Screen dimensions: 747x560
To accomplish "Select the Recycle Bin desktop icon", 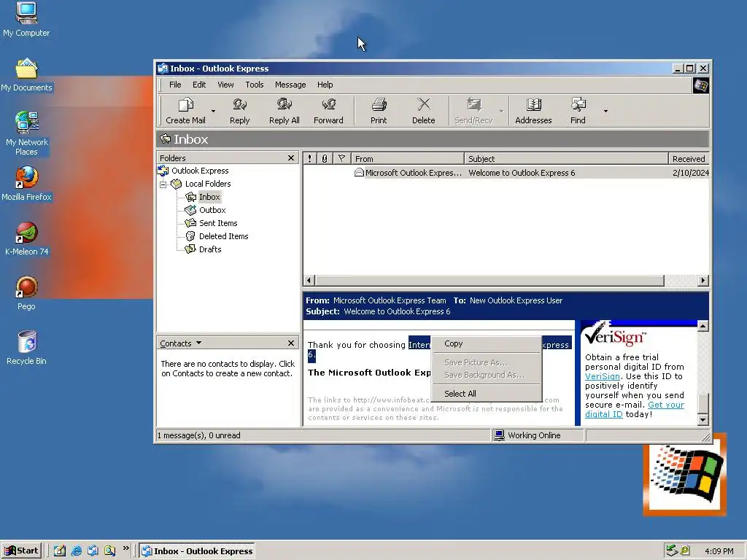I will tap(26, 348).
